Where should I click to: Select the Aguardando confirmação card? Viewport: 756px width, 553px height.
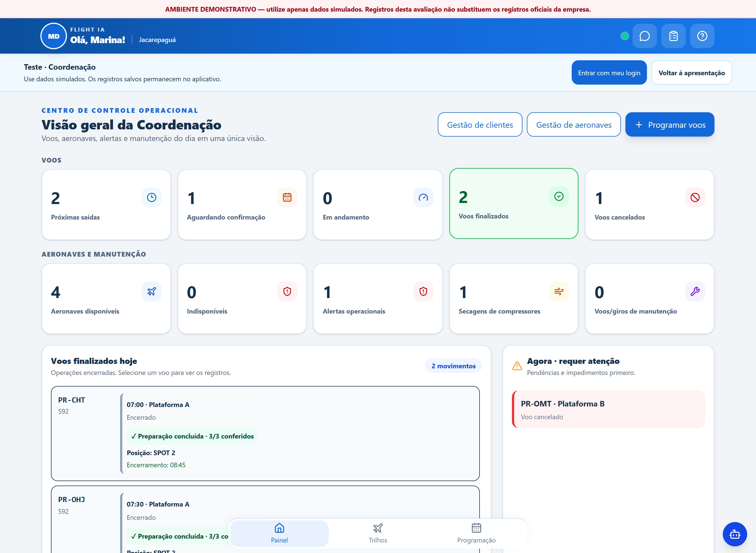pos(242,205)
